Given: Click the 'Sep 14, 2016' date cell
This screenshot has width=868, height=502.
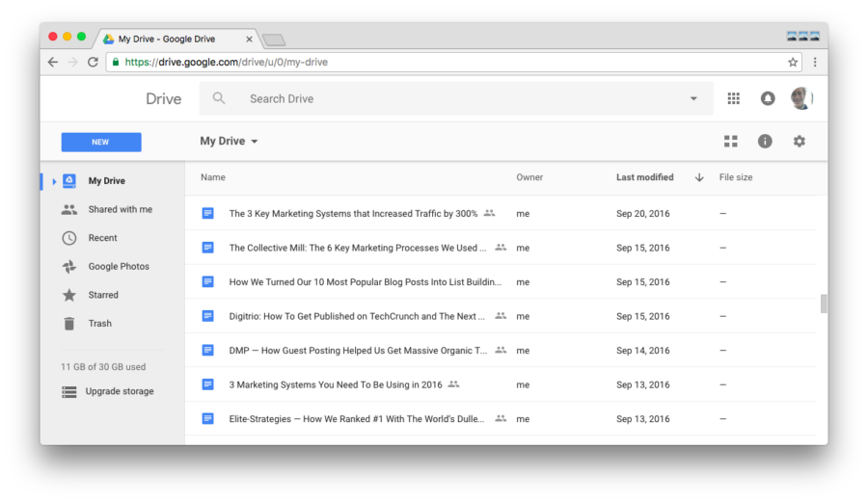Looking at the screenshot, I should coord(642,351).
